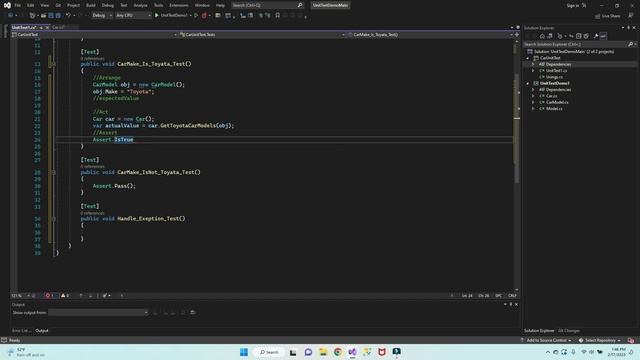This screenshot has height=360, width=640.
Task: Toggle collapse of CarMake_Is_Toyota_Test method outline
Action: point(54,64)
